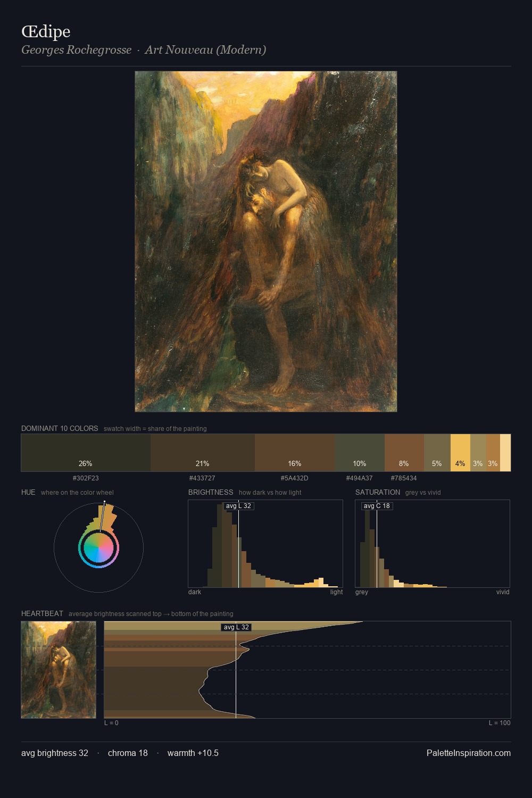Click the 'vivid' axis label
The width and height of the screenshot is (532, 798).
(503, 592)
